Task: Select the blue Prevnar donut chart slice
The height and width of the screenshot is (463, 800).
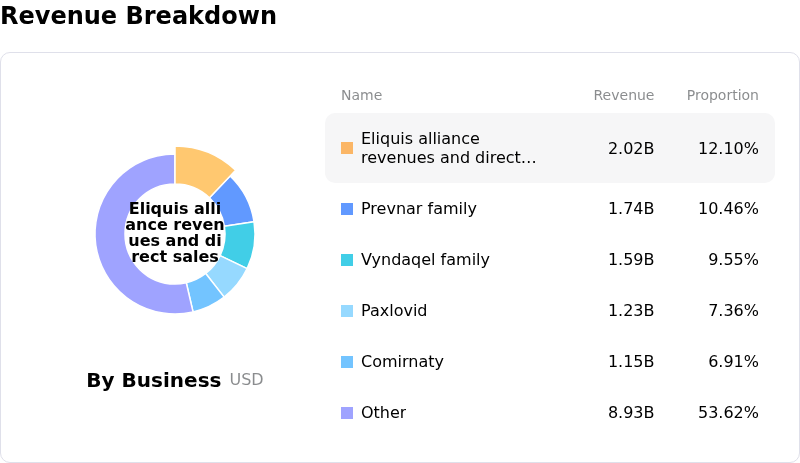Action: [x=233, y=201]
